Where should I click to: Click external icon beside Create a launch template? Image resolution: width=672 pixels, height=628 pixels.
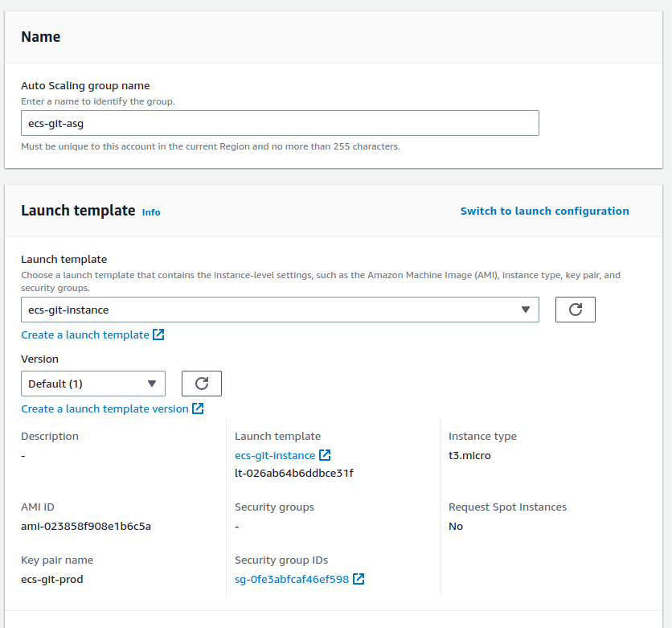[158, 335]
